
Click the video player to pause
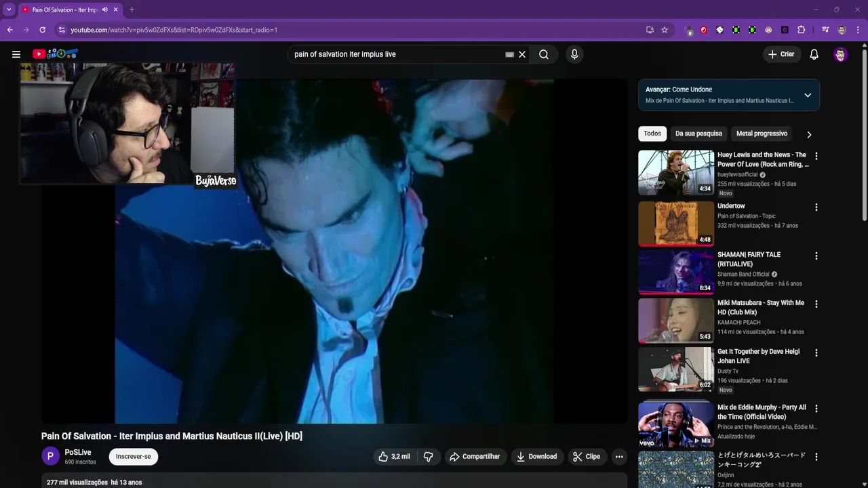(334, 251)
